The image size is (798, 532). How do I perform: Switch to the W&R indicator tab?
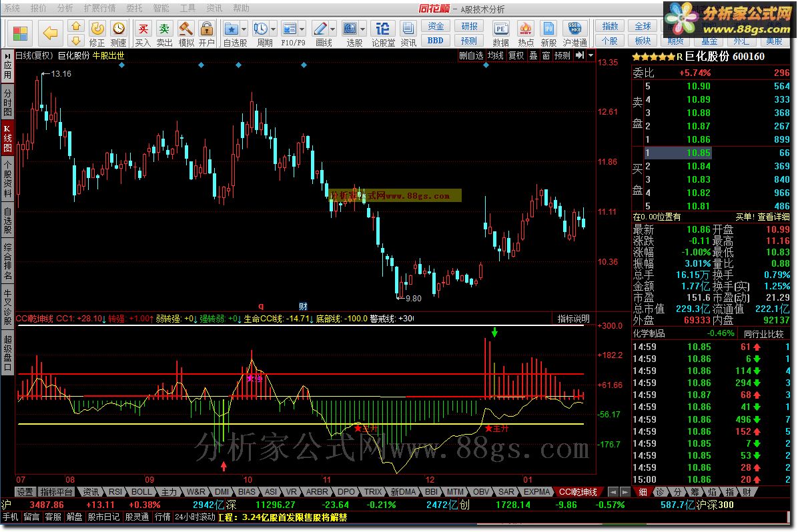tap(196, 492)
